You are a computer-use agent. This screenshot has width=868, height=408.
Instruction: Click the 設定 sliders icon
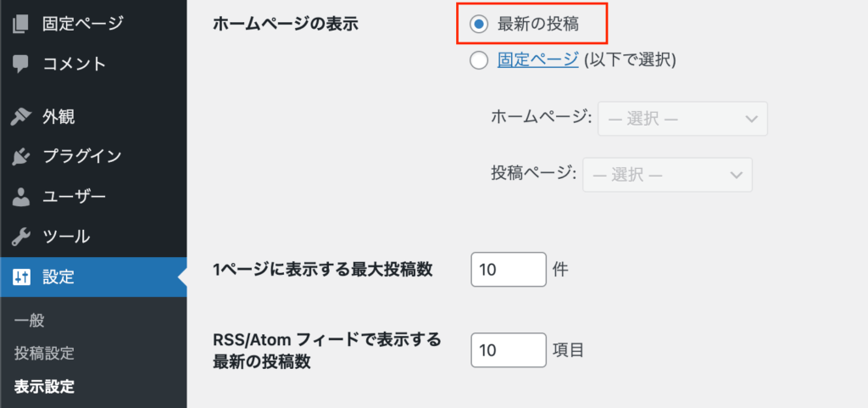22,277
